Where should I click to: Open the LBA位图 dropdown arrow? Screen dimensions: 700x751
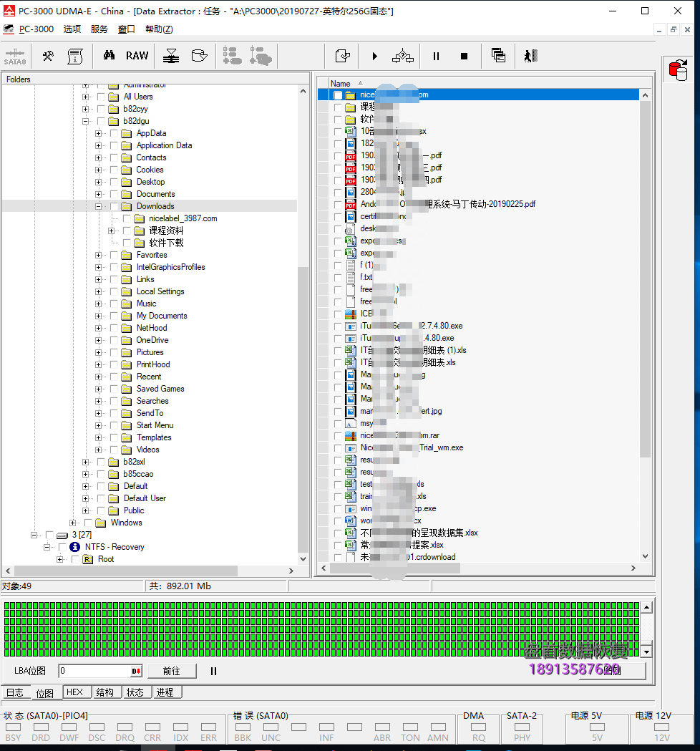tap(137, 672)
